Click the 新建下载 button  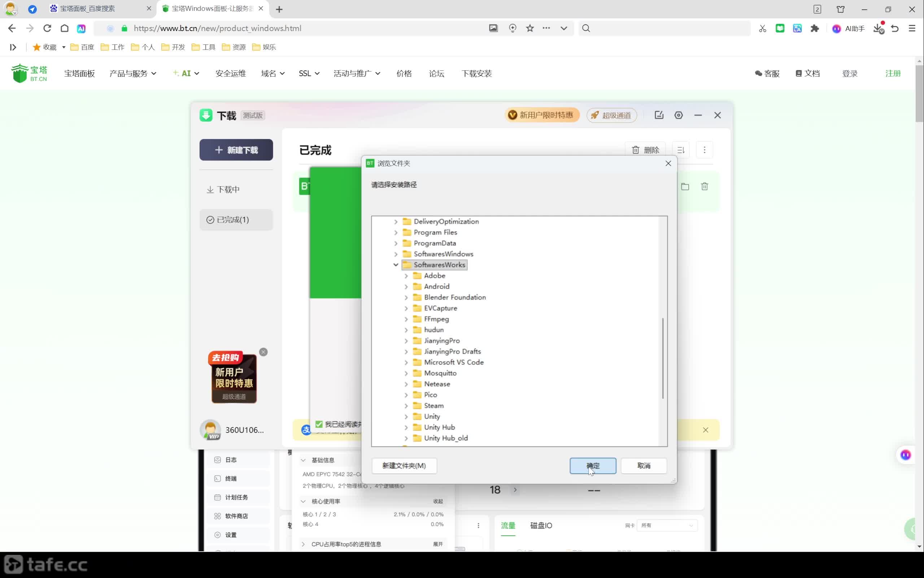[236, 150]
